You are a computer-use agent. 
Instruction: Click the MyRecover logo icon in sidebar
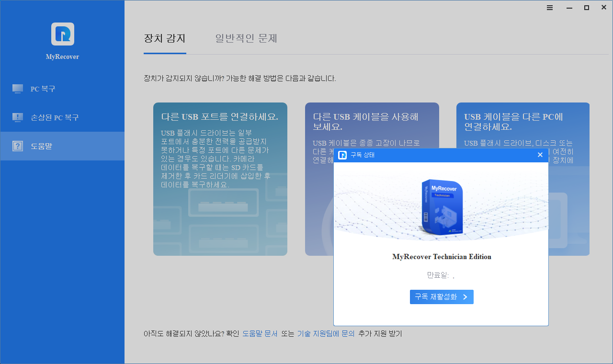click(x=62, y=34)
